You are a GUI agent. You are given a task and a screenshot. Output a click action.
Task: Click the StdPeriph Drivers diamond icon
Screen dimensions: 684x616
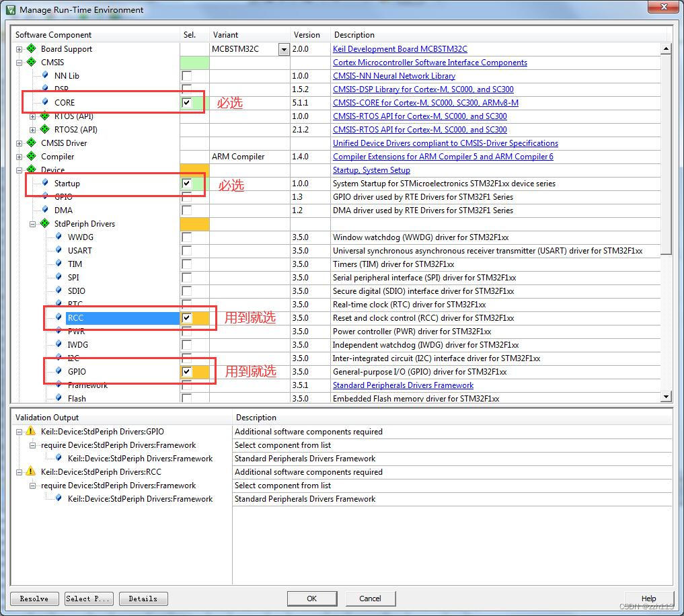point(44,223)
